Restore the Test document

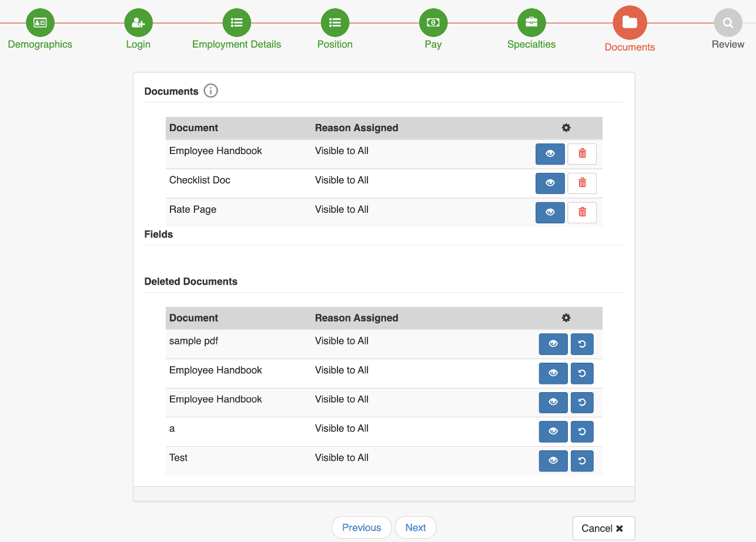tap(582, 461)
